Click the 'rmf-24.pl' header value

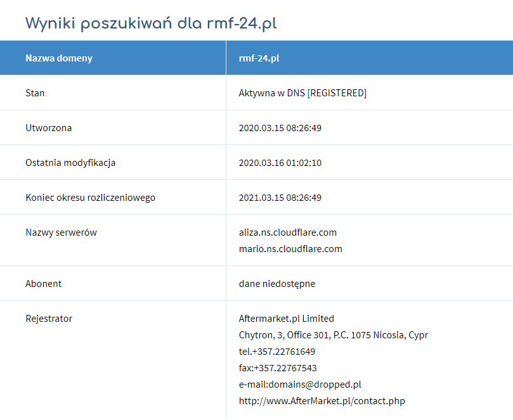pyautogui.click(x=259, y=58)
